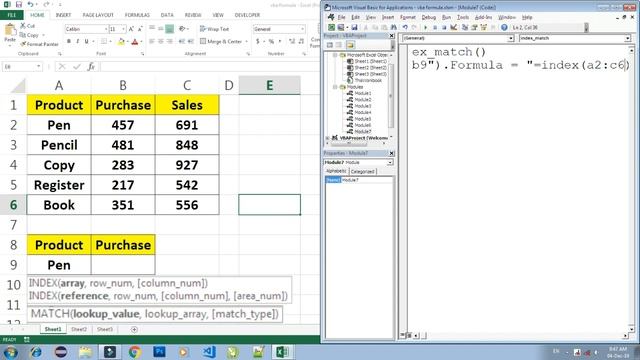Screen dimensions: 640x360
Task: Undo in the VBA toolbar
Action: (405, 27)
